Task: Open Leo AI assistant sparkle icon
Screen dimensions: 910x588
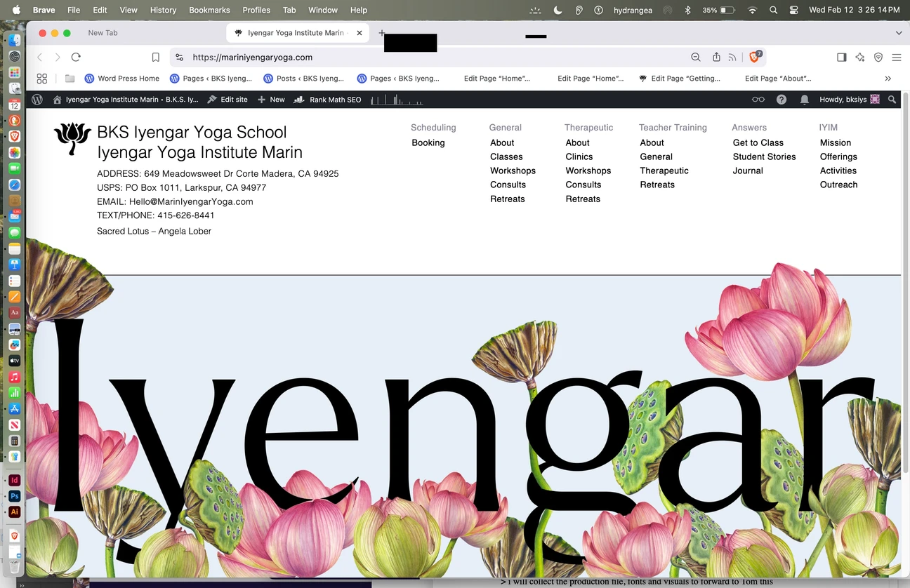Action: point(860,58)
